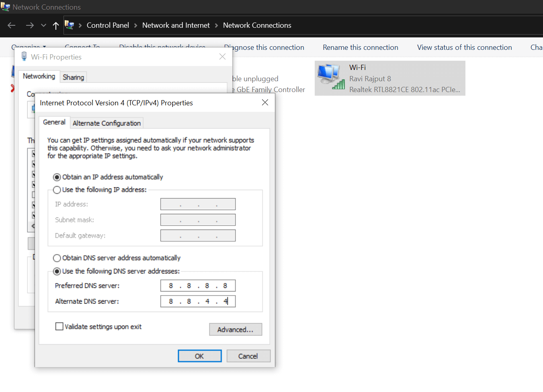Click the Up one level arrow
This screenshot has width=543, height=392.
pos(56,26)
